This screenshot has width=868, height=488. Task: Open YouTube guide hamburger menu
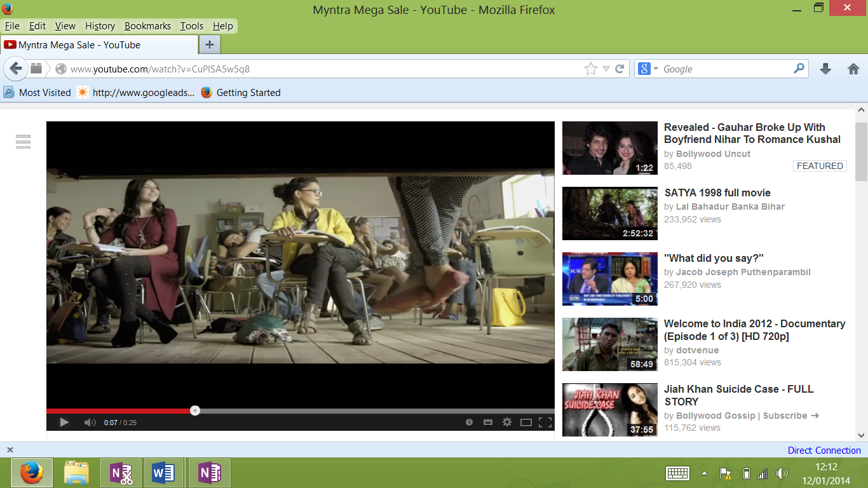24,142
